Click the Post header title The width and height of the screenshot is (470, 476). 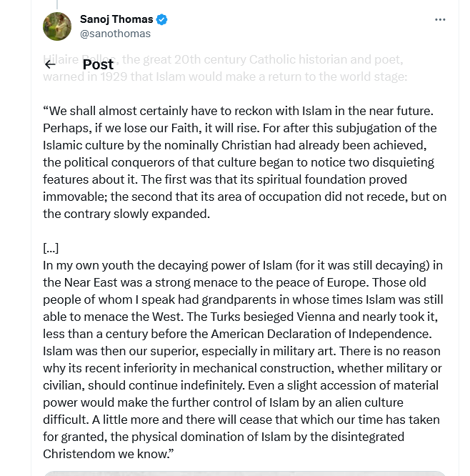pos(98,65)
